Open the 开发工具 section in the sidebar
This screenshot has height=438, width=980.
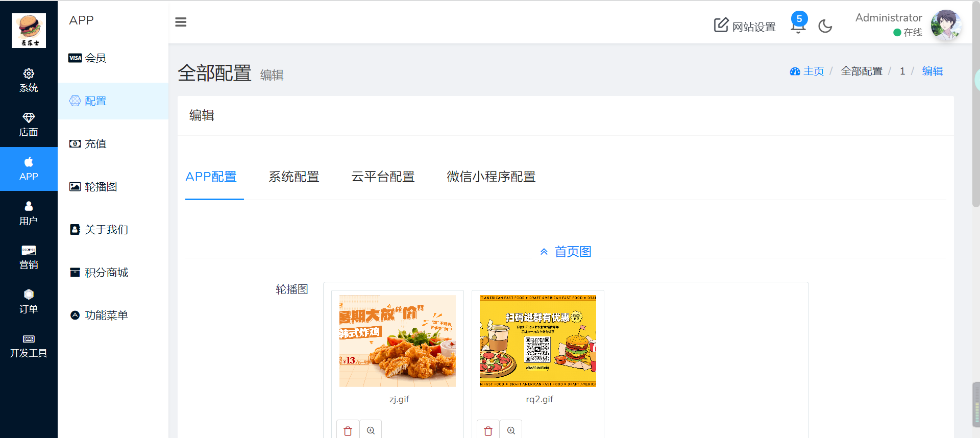(29, 346)
